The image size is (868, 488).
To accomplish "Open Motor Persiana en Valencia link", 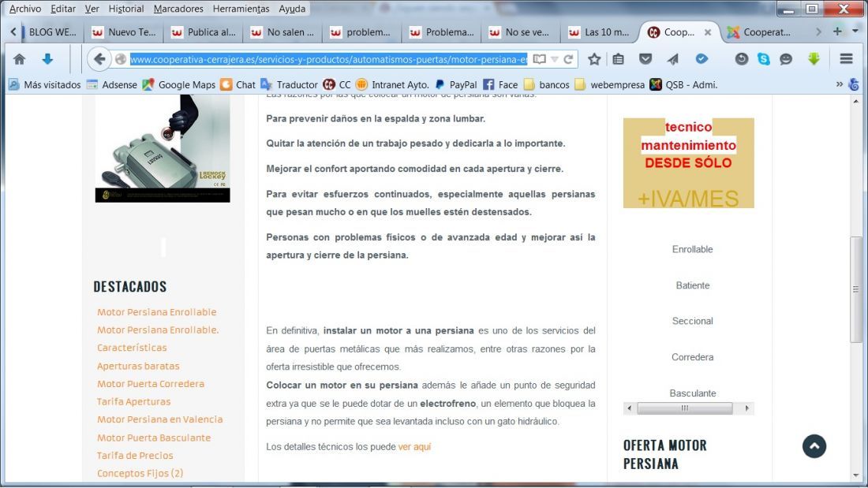I will [160, 419].
